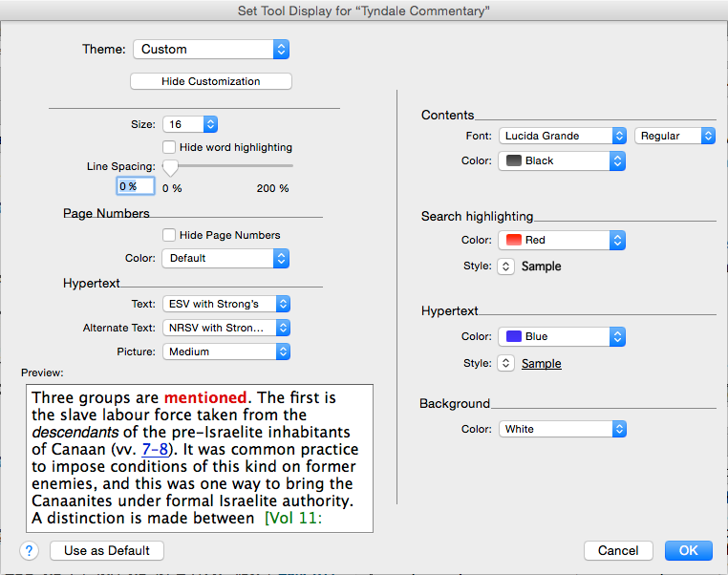This screenshot has height=575, width=728.
Task: Open Picture size dropdown set to Medium
Action: pyautogui.click(x=225, y=351)
